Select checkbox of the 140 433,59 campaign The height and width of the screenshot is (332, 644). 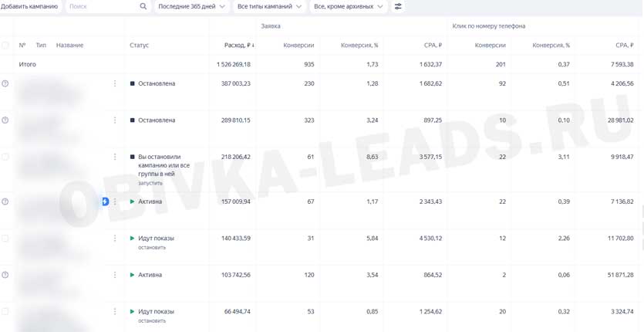(5, 239)
